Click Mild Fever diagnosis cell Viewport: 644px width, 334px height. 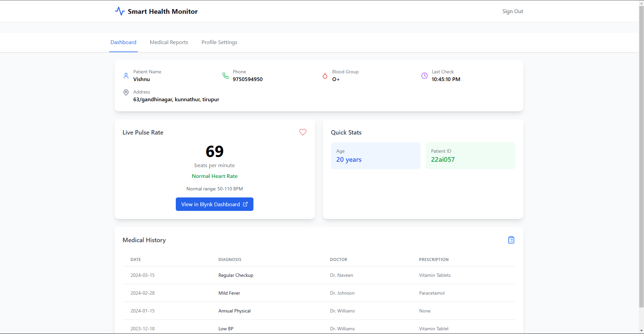click(x=229, y=293)
